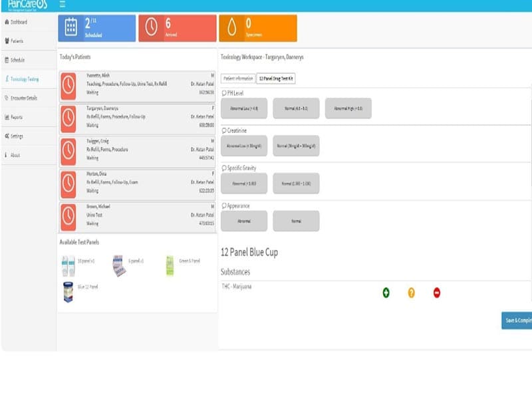Choose the Green 6 Panel thumbnail

click(x=170, y=265)
